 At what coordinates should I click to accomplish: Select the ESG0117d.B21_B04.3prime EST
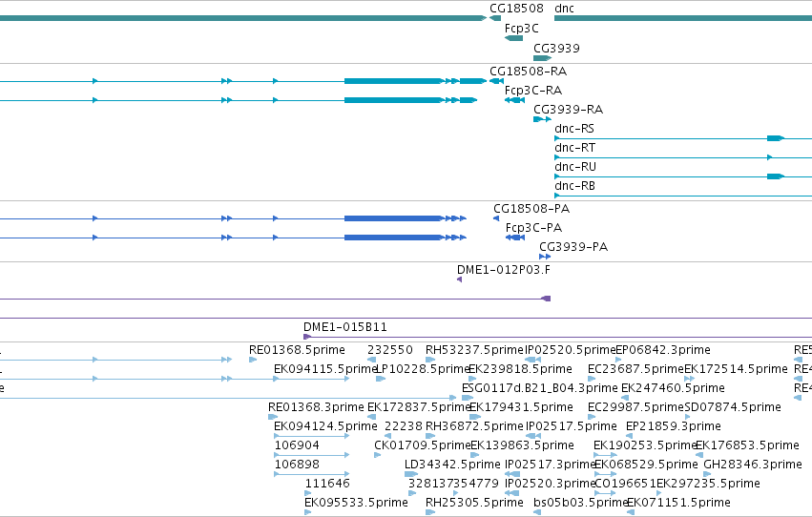(x=540, y=388)
